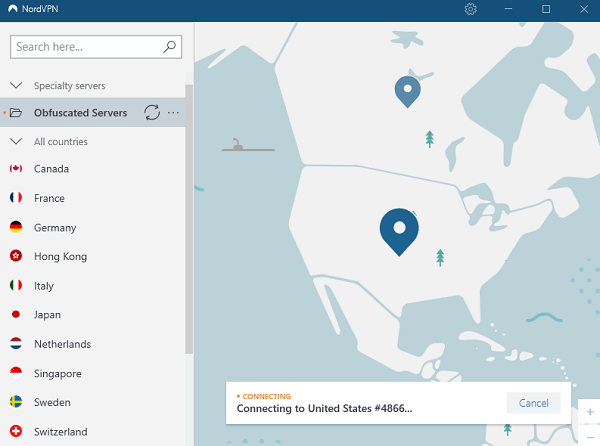
Task: Click the server list scrollbar
Action: 189,218
